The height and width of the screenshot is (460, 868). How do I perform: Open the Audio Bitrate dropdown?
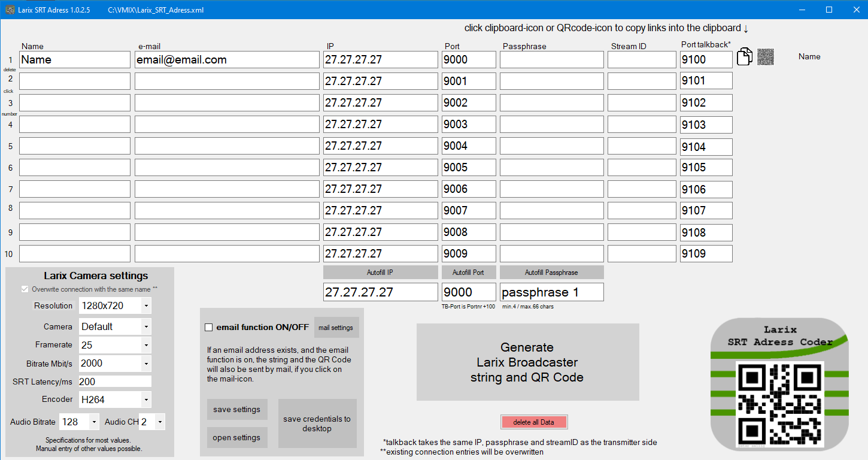click(94, 422)
